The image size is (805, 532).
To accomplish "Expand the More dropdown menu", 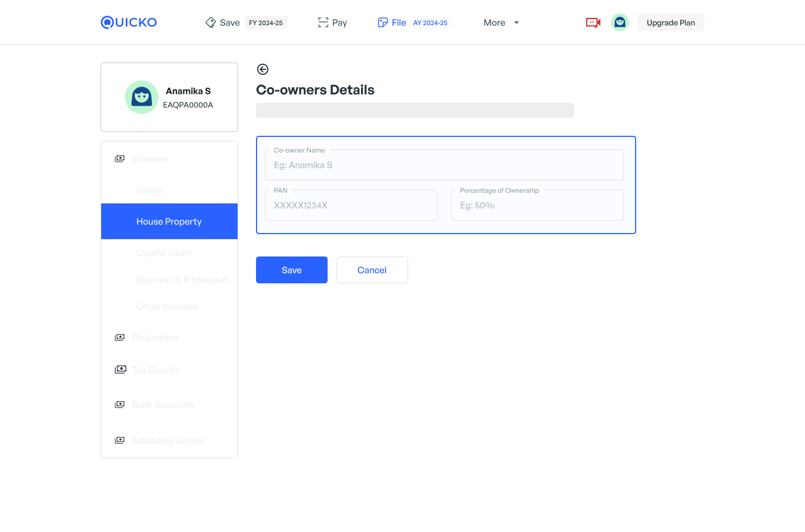I will pyautogui.click(x=501, y=22).
